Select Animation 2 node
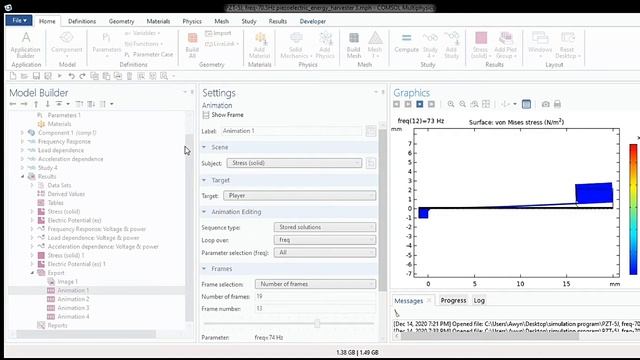The width and height of the screenshot is (640, 360). (73, 299)
